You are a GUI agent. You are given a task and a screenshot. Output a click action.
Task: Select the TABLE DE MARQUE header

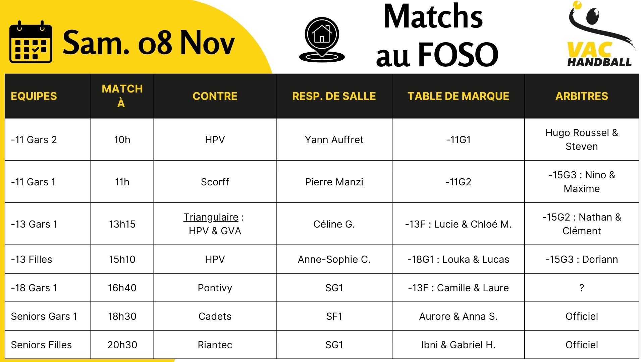458,96
